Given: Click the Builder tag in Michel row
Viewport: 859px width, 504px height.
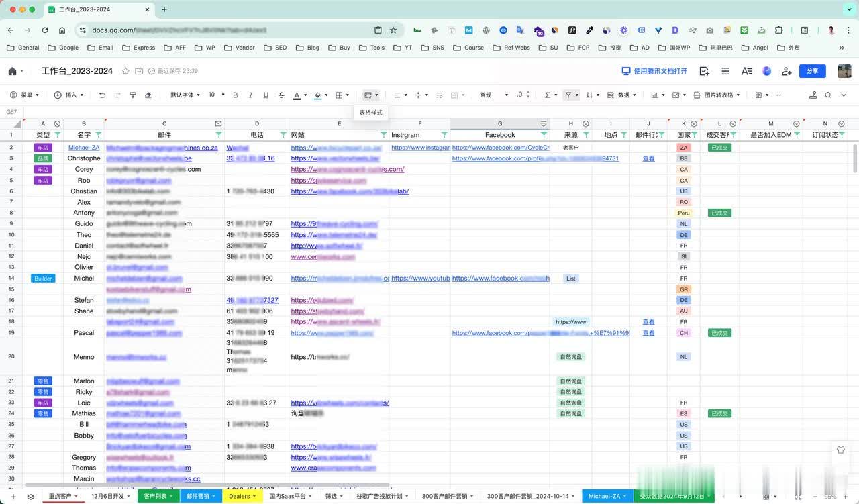Looking at the screenshot, I should coord(43,279).
